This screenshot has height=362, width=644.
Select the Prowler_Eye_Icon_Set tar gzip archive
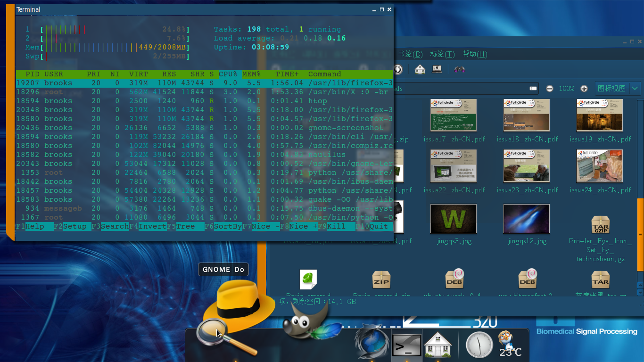[x=601, y=225]
